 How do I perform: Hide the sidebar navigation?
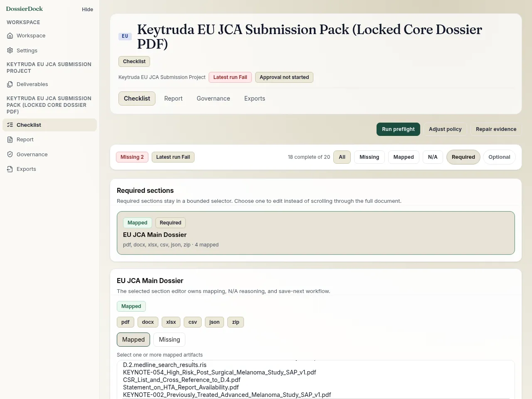coord(87,9)
